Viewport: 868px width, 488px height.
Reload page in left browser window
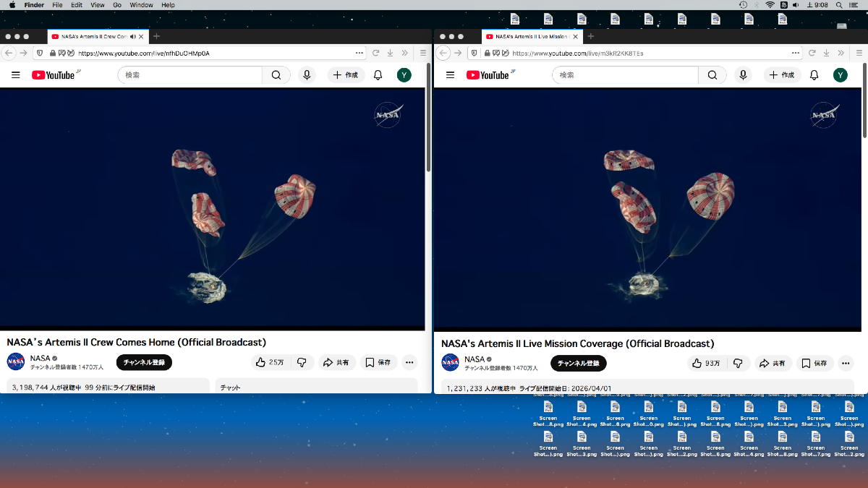coord(376,53)
